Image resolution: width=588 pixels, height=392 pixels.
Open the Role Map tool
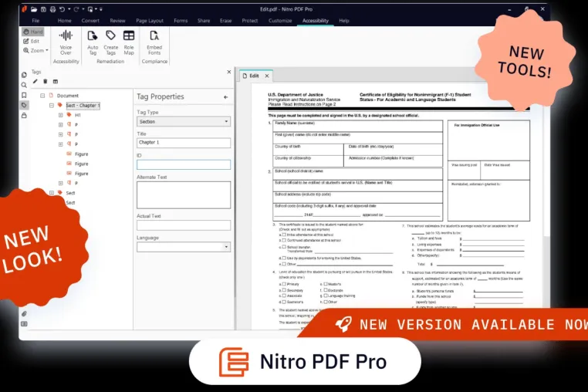click(x=129, y=42)
